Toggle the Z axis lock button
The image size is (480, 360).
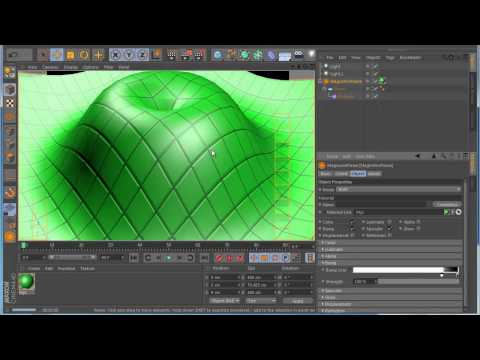[142, 54]
